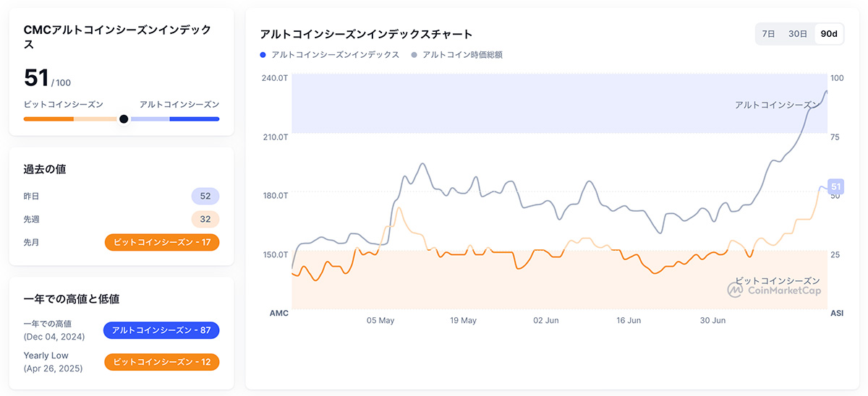
Task: Click the ビットコインシーズン - 17 monthly badge
Action: 162,242
